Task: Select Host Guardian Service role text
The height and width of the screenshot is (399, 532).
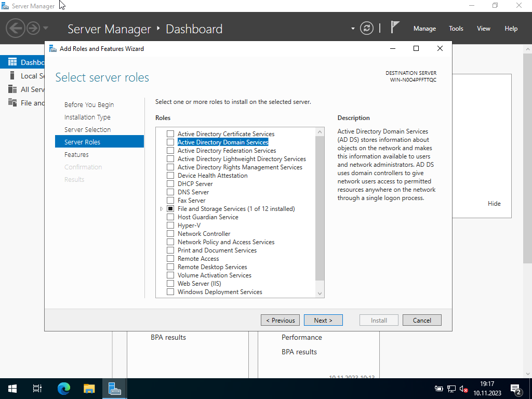Action: 208,217
